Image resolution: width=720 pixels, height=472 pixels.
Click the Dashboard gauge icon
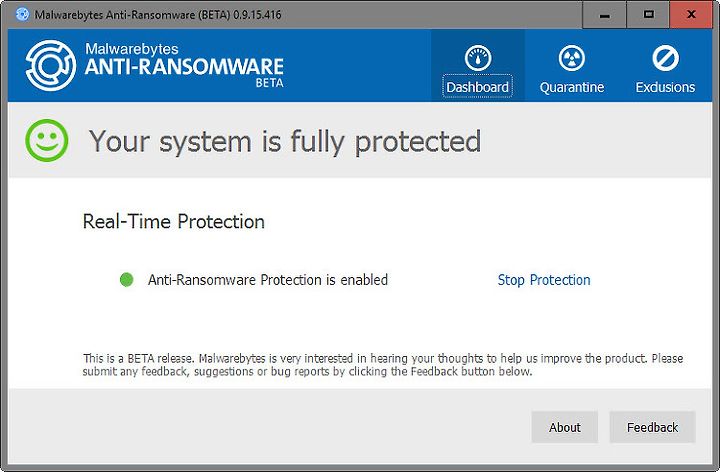coord(478,58)
